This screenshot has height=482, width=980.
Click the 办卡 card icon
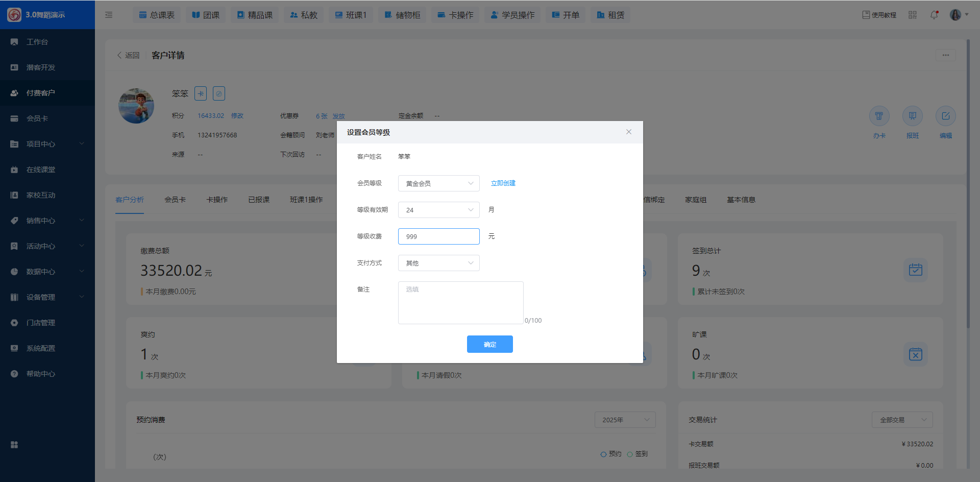click(879, 116)
